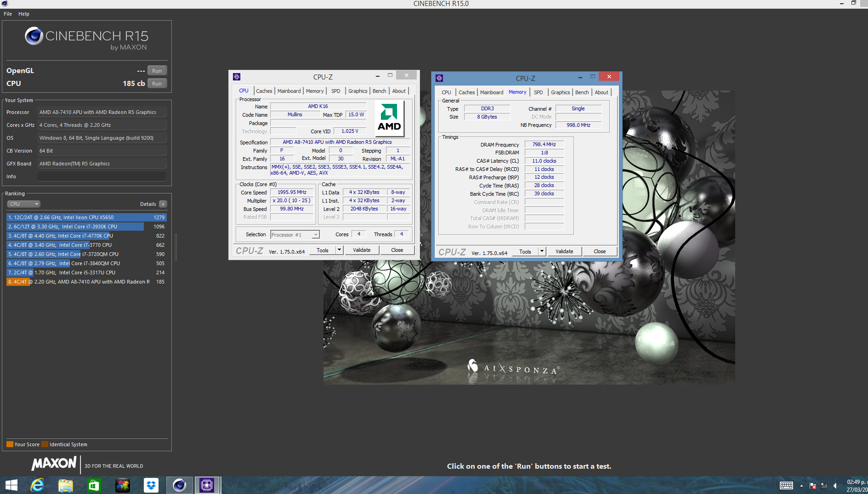The image size is (868, 494).
Task: Click Tools button in the left CPU-Z window
Action: pos(323,250)
